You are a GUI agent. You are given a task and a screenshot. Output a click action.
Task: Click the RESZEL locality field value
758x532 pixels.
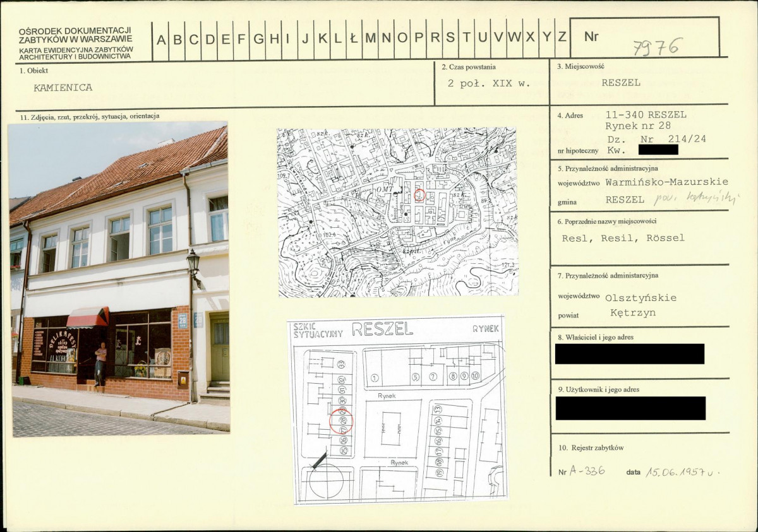621,82
